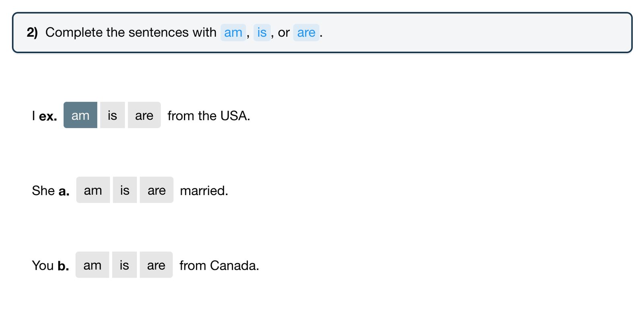Pick 'are' in the example 'I ex.' row
This screenshot has width=644, height=316.
[x=144, y=115]
